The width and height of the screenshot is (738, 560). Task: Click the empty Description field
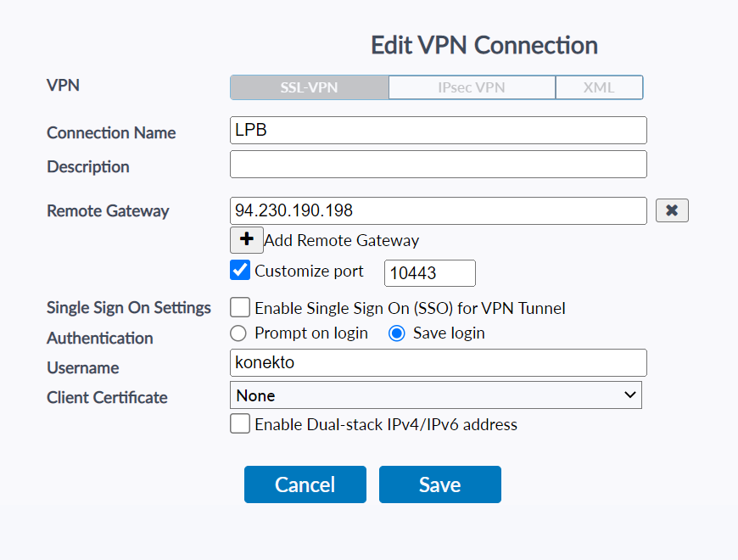[438, 165]
